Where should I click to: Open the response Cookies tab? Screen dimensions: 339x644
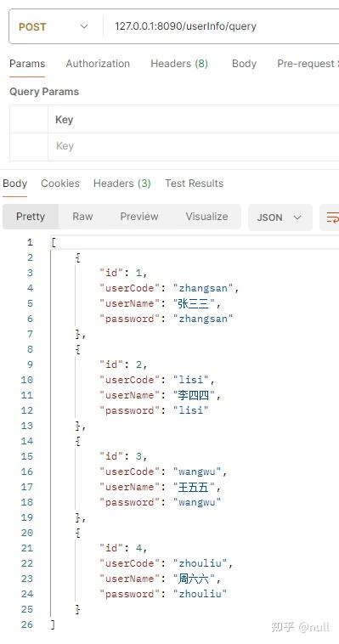click(x=60, y=184)
